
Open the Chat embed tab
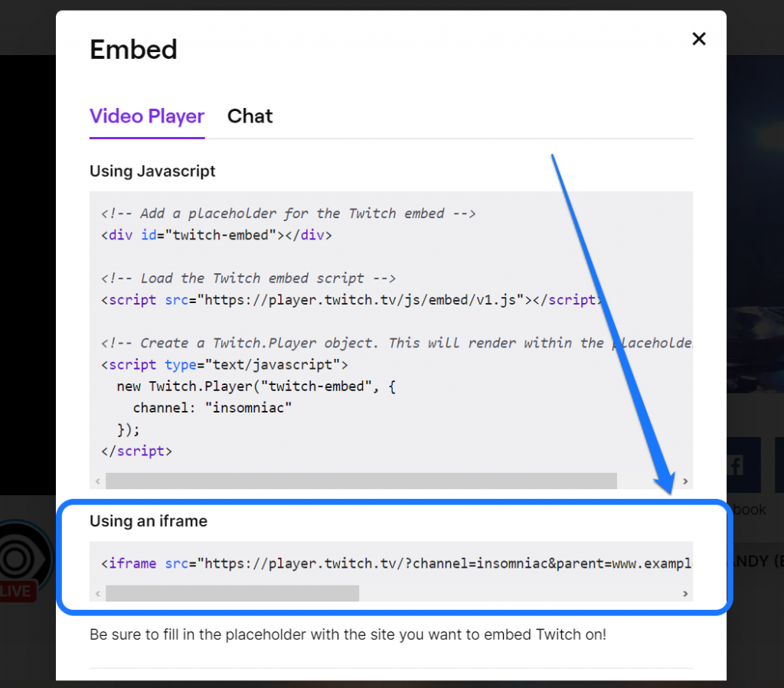(250, 116)
